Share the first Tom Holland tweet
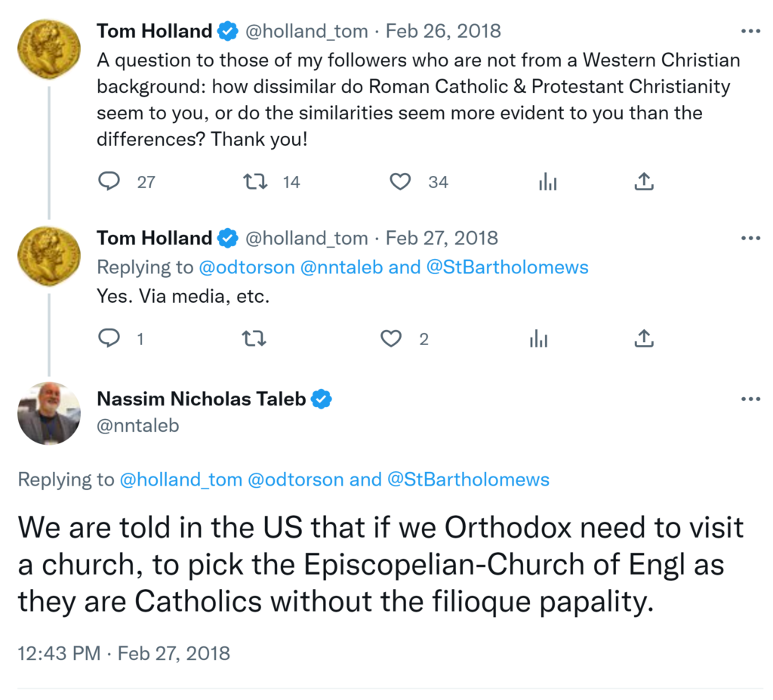Screen dimensions: 773x700 [643, 182]
